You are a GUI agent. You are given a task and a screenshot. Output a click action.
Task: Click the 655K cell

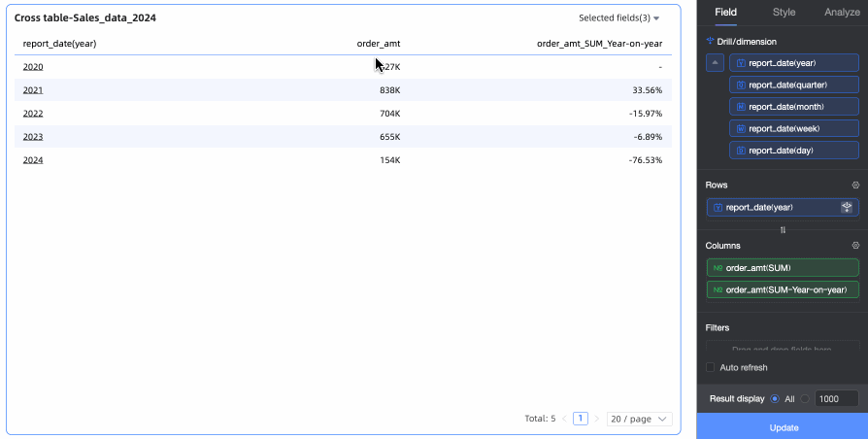click(x=389, y=137)
